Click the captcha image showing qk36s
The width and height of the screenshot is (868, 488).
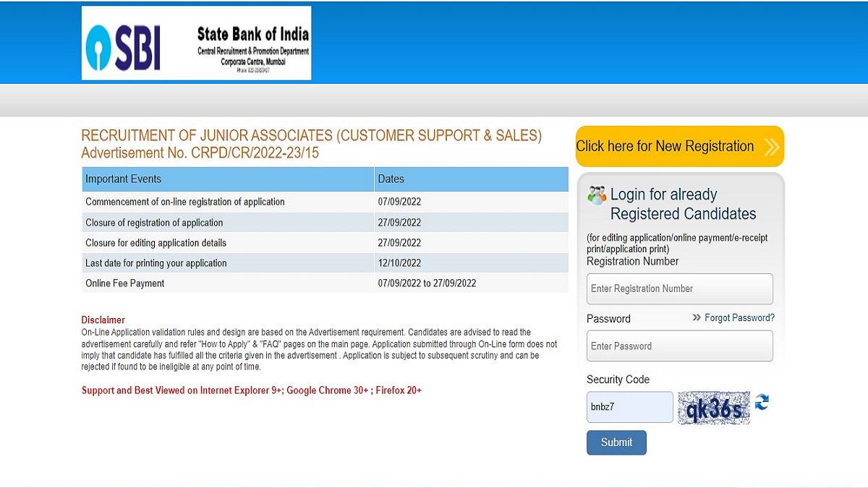[x=714, y=406]
